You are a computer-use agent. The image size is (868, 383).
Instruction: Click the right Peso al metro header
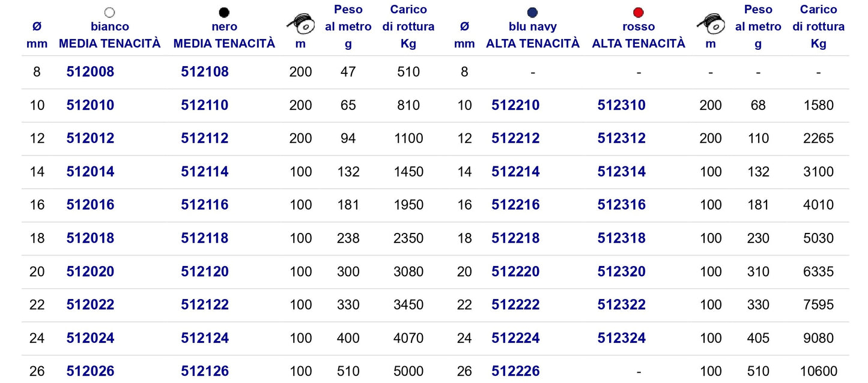click(x=758, y=26)
